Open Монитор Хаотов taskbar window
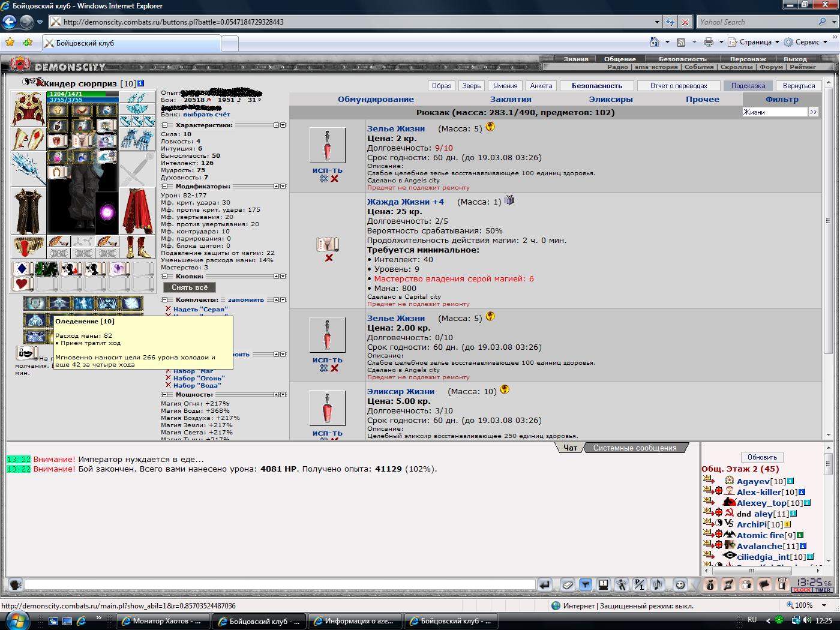The width and height of the screenshot is (840, 630). (x=163, y=621)
